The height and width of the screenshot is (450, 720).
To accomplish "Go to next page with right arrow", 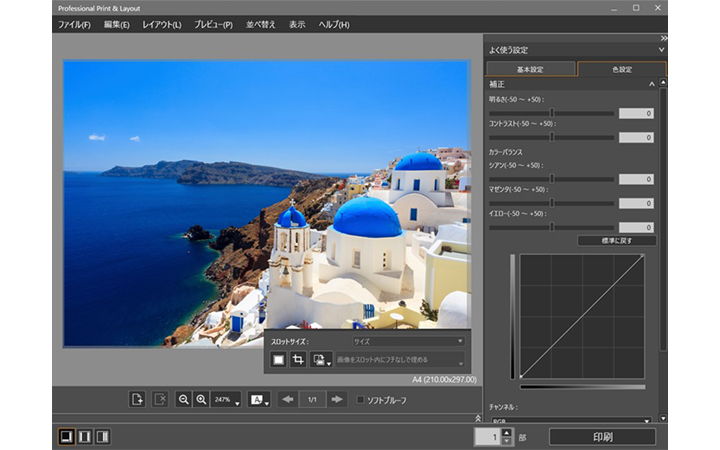I will (x=338, y=399).
